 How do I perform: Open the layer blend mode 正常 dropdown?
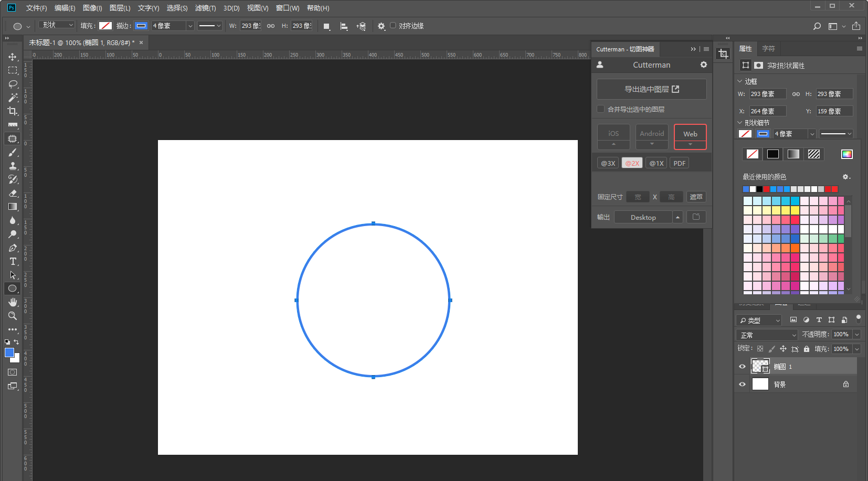(x=767, y=335)
